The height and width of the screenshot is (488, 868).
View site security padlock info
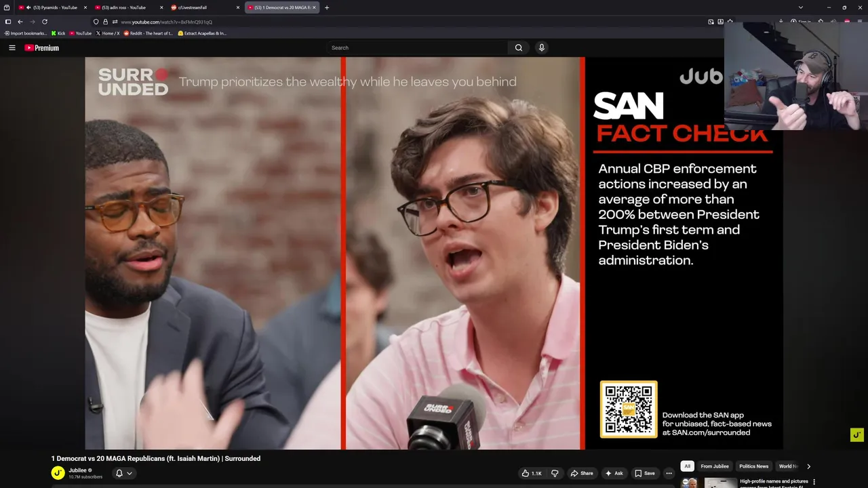point(105,22)
